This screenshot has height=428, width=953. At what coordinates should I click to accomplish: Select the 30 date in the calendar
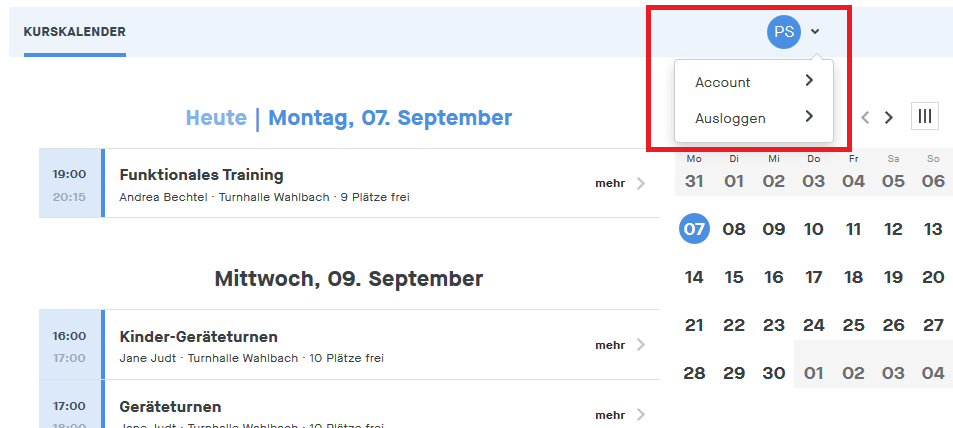(774, 373)
